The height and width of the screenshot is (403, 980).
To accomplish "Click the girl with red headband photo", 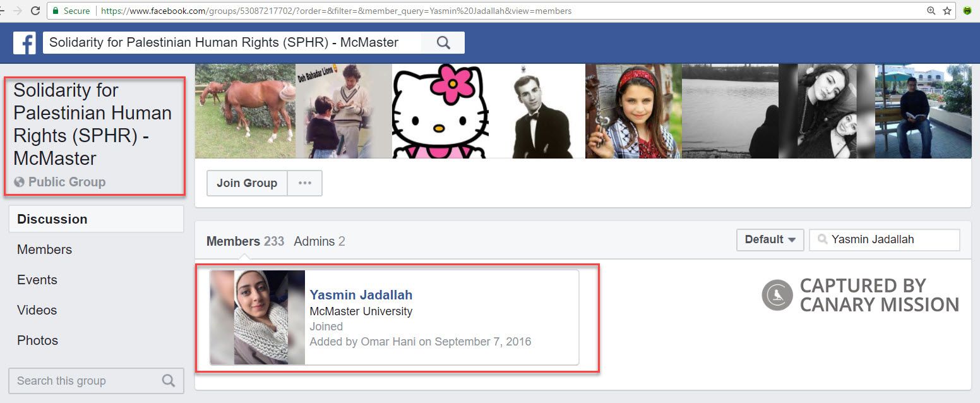I will pos(633,111).
